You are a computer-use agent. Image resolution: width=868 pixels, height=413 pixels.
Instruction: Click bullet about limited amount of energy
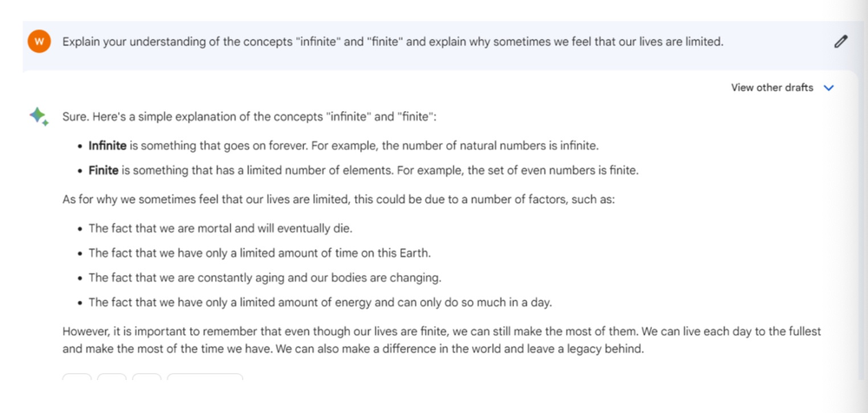320,303
